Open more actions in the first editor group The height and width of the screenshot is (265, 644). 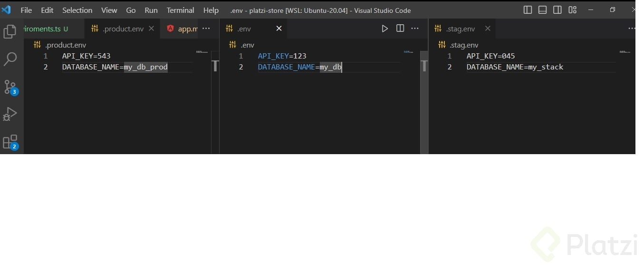(206, 29)
